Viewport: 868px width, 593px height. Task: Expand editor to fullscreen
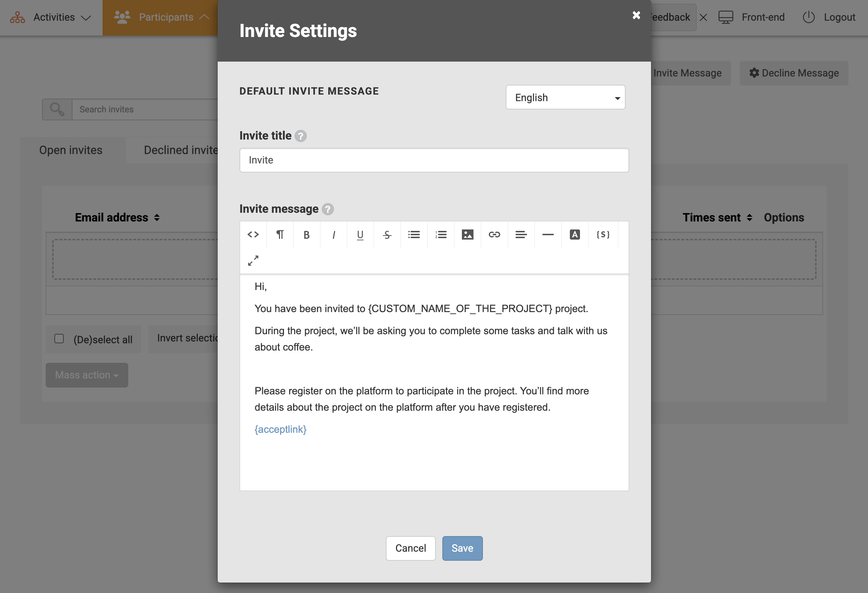point(253,261)
